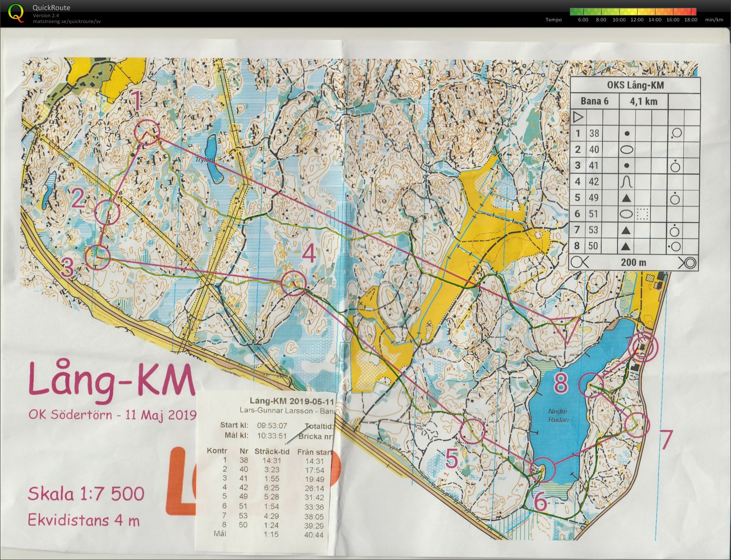
Task: Click the 'Skala 1:7 500' text
Action: pos(86,494)
